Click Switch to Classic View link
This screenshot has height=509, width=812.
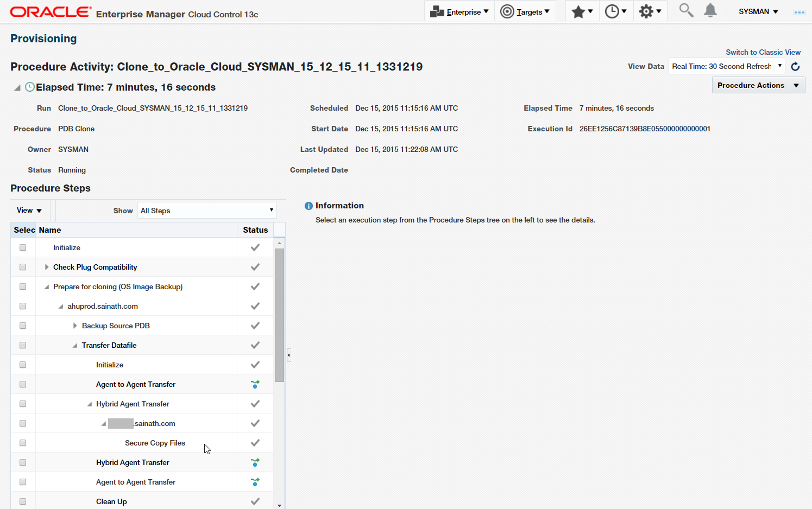click(x=763, y=52)
